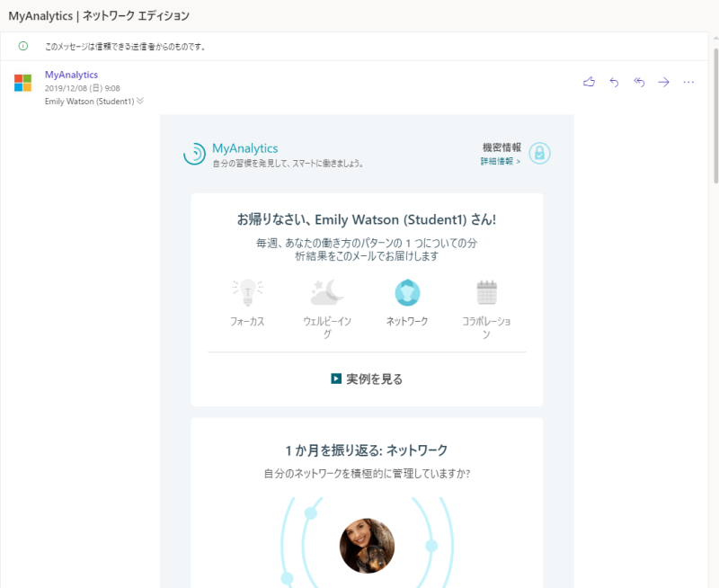Click the お帰りなさい greeting heading
Screen dimensions: 719x588
click(367, 219)
